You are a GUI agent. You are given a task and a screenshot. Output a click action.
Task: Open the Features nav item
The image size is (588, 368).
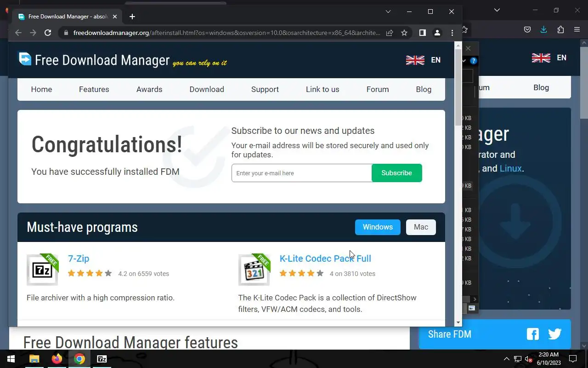click(94, 89)
